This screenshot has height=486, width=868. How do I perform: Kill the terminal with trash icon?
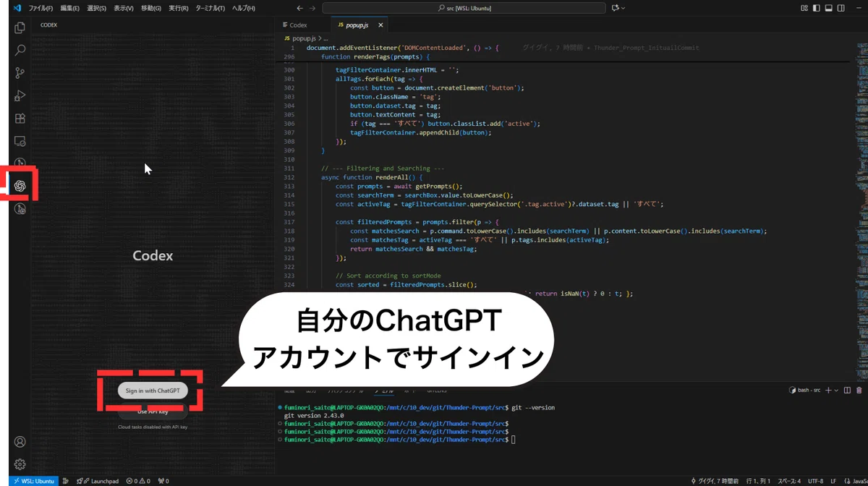point(859,390)
